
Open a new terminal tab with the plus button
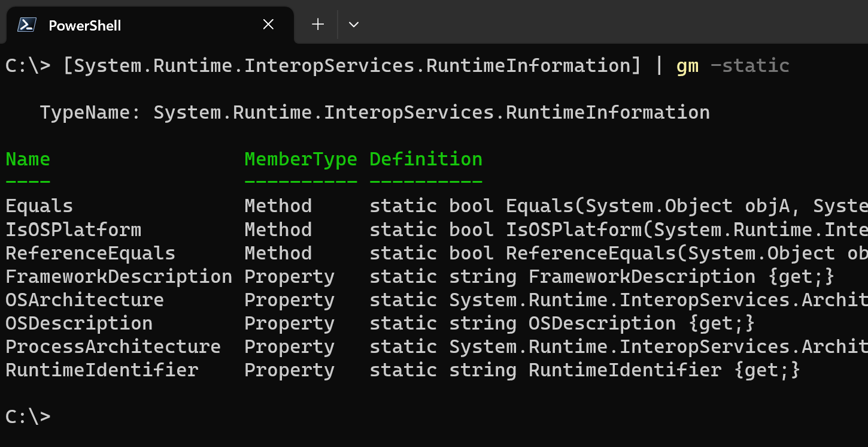[317, 24]
